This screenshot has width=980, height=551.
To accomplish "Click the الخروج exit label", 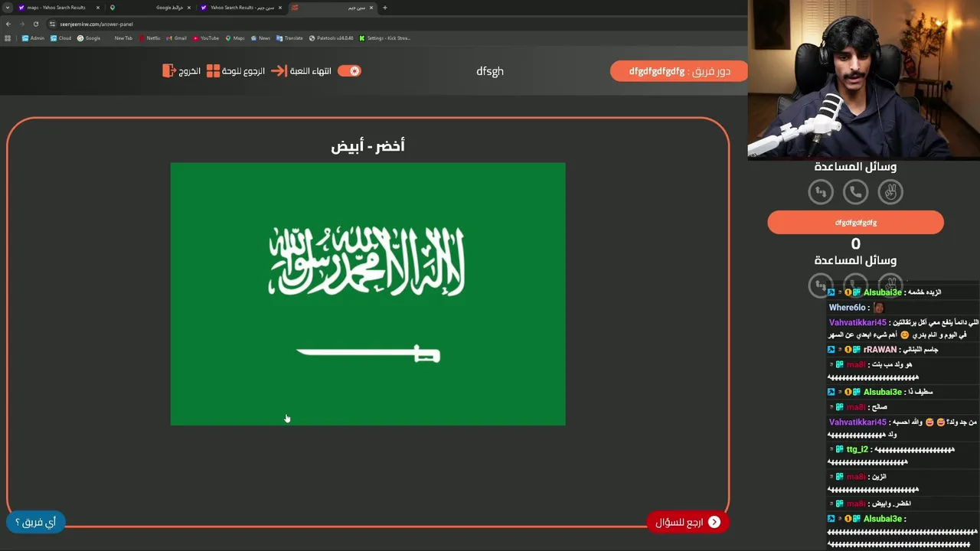I will [190, 71].
